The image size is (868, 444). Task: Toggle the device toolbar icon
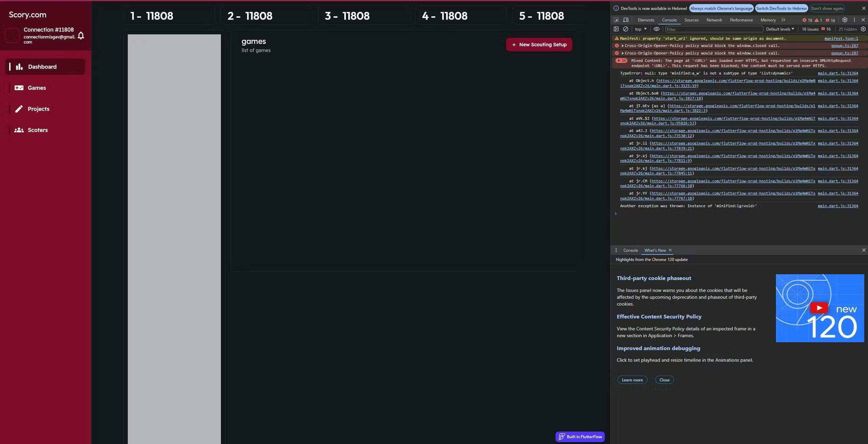626,20
